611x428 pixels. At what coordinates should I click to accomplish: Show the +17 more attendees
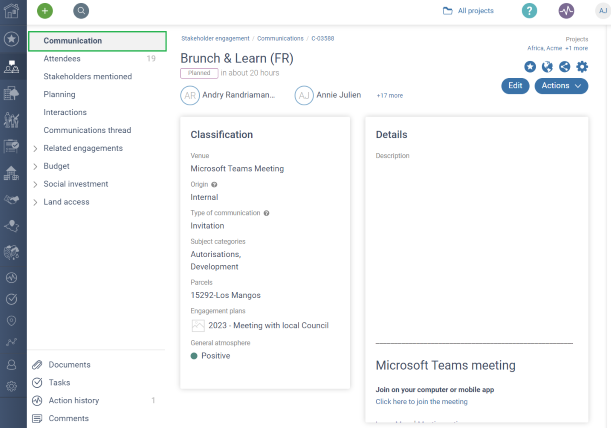point(389,96)
